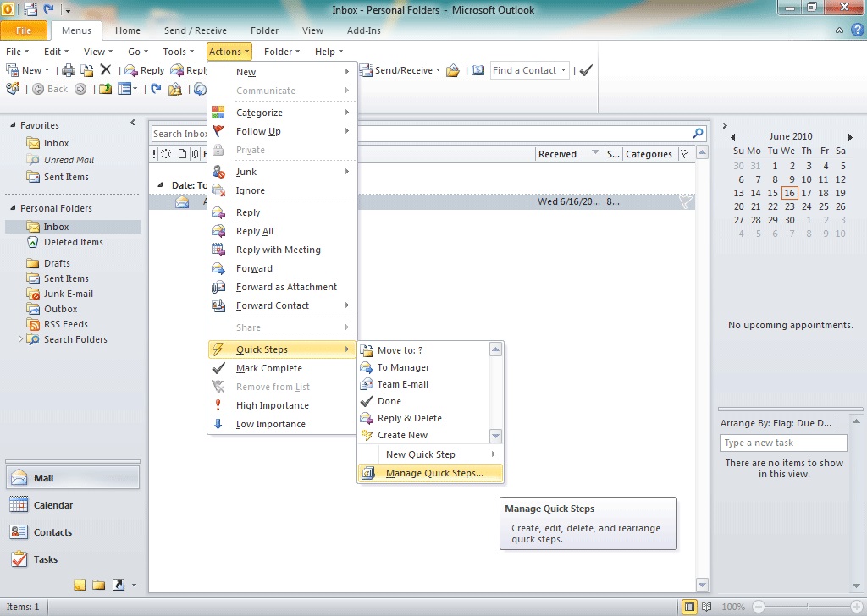Toggle Mark Complete in the Actions menu
Screen dimensions: 867x616
[x=269, y=368]
